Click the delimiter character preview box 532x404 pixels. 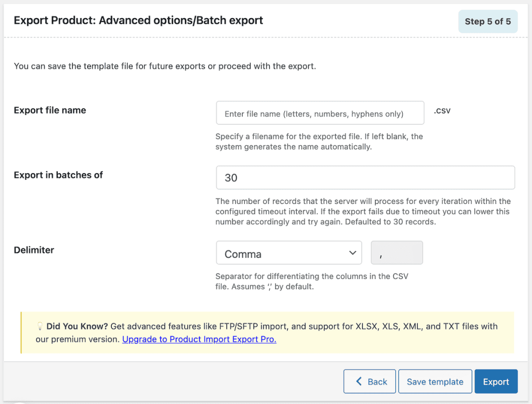(396, 253)
